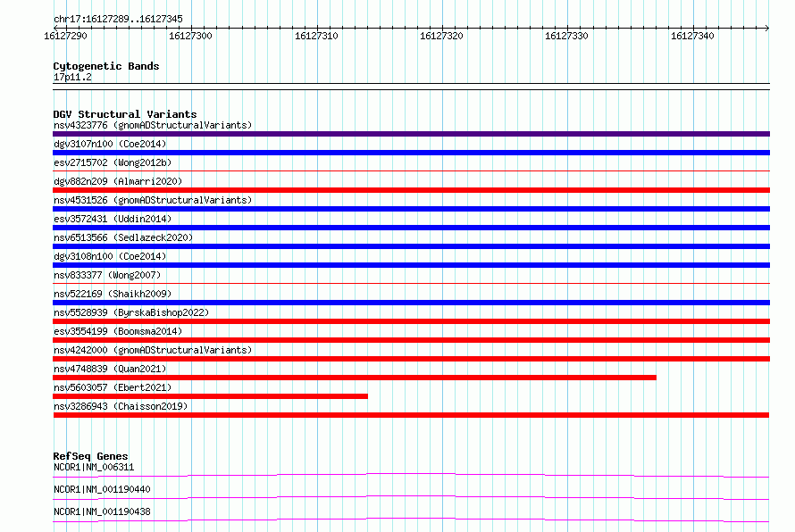Click the blue nsv522169 variant bar
The image size is (795, 532).
tap(411, 303)
